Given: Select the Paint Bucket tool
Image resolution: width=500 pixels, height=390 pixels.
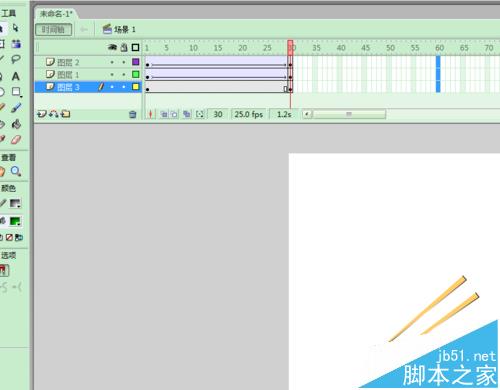Looking at the screenshot, I should click(16, 124).
